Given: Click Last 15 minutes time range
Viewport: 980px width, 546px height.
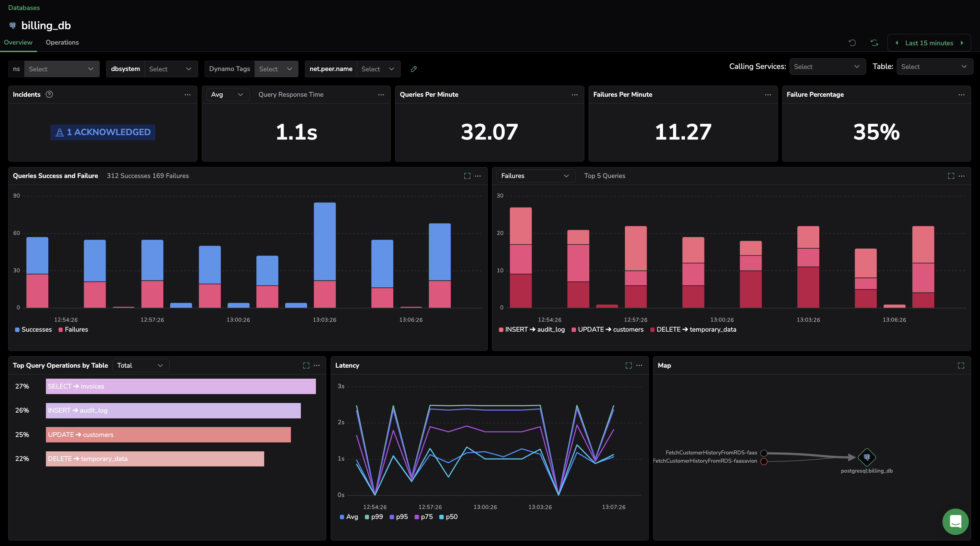Looking at the screenshot, I should tap(929, 43).
